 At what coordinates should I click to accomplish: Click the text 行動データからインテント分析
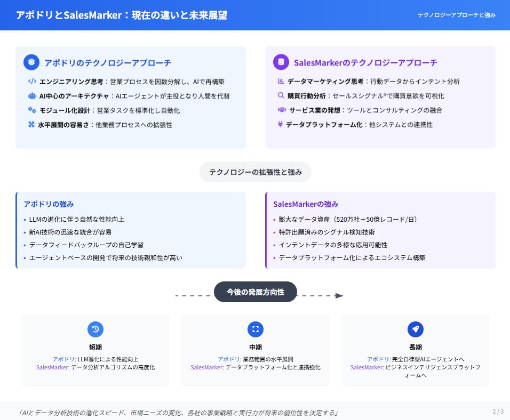[x=415, y=81]
